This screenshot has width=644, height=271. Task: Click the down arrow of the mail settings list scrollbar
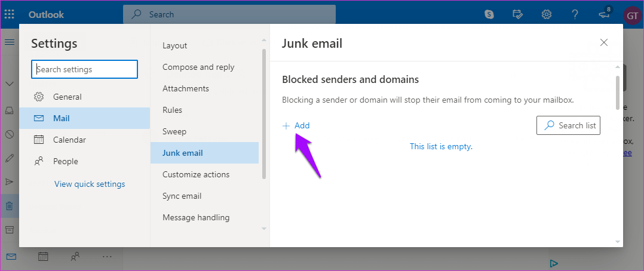point(264,229)
